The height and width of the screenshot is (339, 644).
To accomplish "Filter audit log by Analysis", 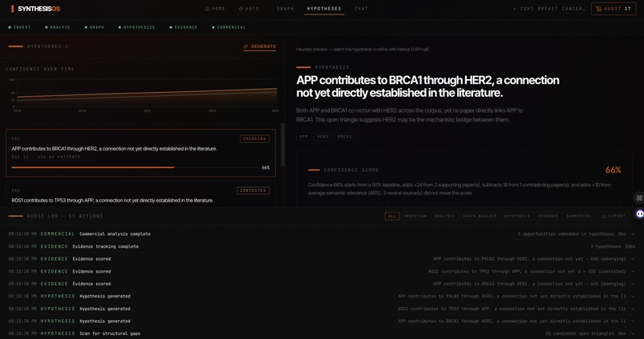I will tap(445, 216).
